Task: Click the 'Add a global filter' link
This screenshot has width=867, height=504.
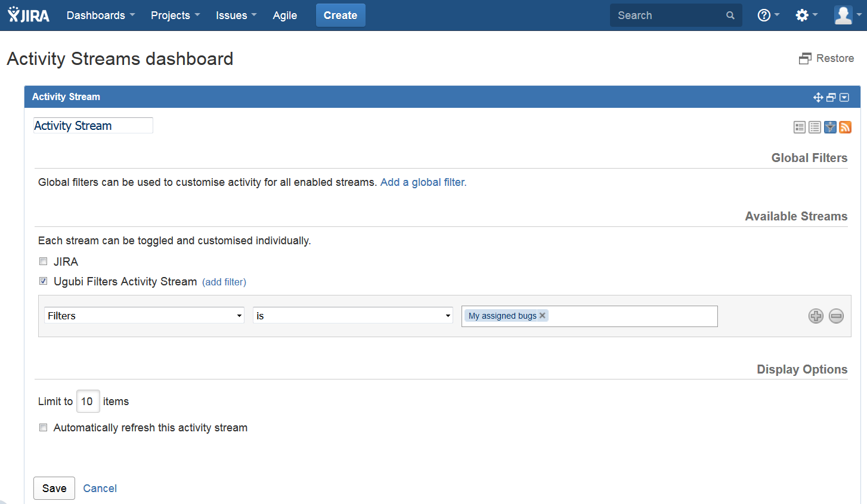Action: tap(423, 182)
